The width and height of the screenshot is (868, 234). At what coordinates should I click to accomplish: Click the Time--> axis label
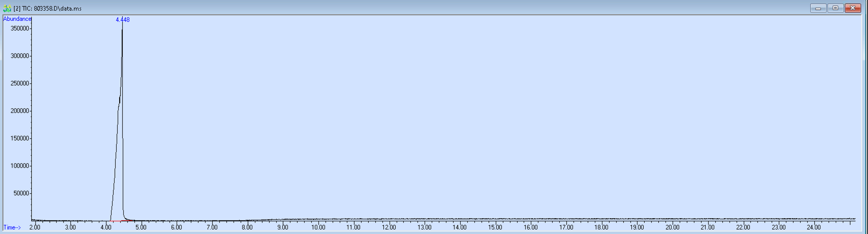click(12, 227)
